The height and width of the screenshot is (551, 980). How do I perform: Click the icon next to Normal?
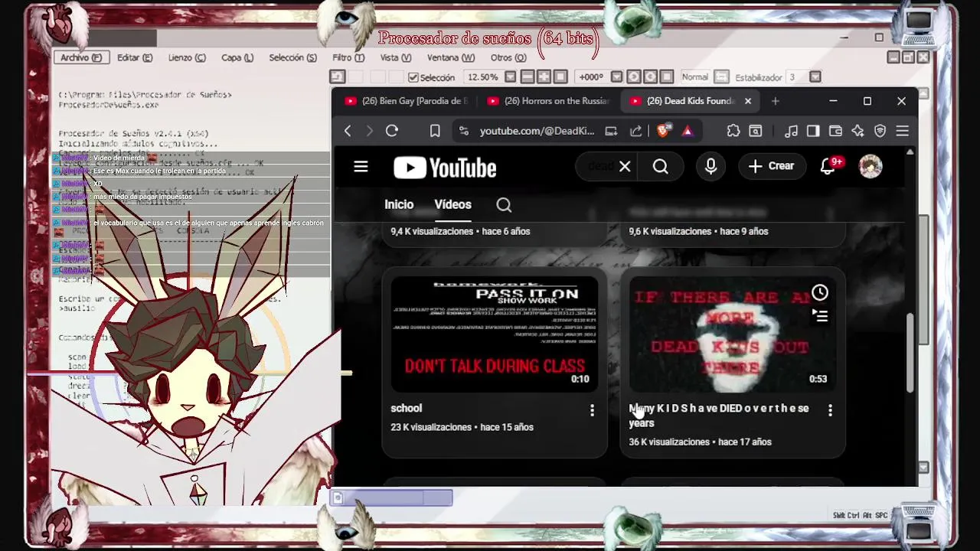pyautogui.click(x=721, y=77)
